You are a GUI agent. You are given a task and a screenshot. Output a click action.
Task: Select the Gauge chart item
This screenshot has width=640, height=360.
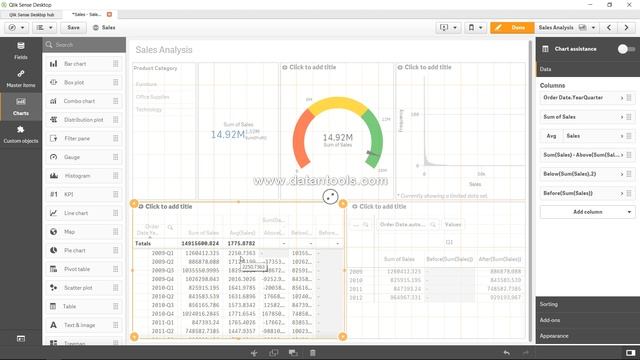(84, 157)
